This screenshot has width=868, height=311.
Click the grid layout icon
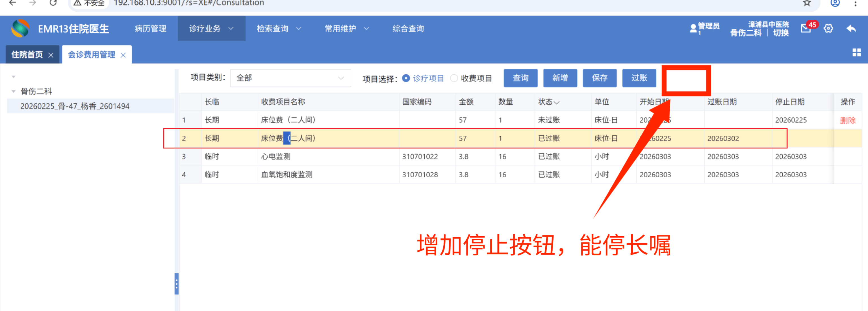(856, 52)
